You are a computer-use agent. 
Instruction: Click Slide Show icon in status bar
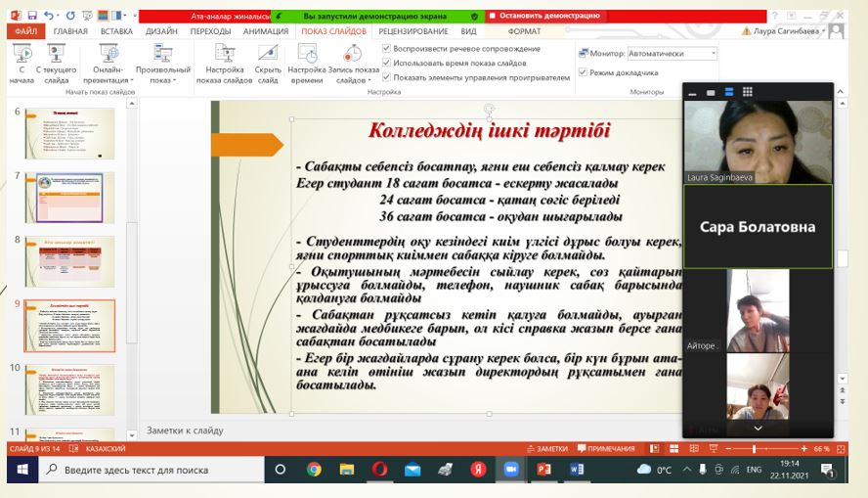[713, 449]
